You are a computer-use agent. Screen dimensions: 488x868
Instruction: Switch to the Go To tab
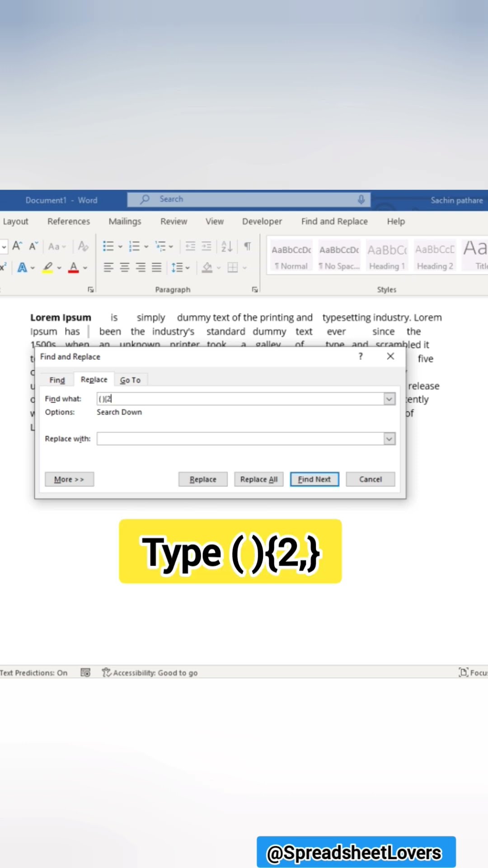130,380
